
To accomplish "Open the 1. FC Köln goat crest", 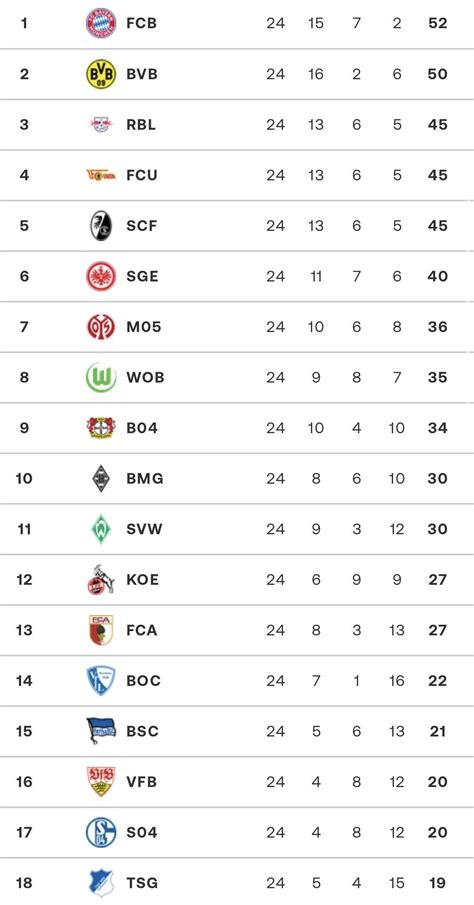I will [x=101, y=579].
